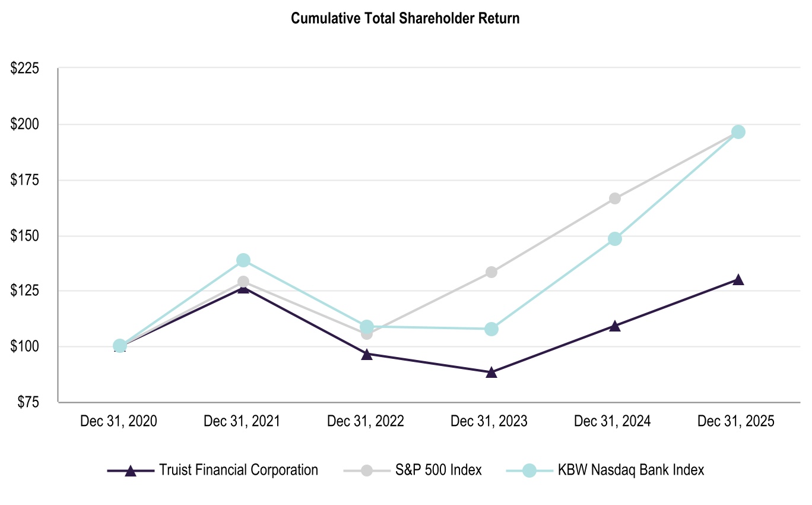The width and height of the screenshot is (812, 505).
Task: Click the Truist Financial Corporation legend triangle marker
Action: coord(131,471)
